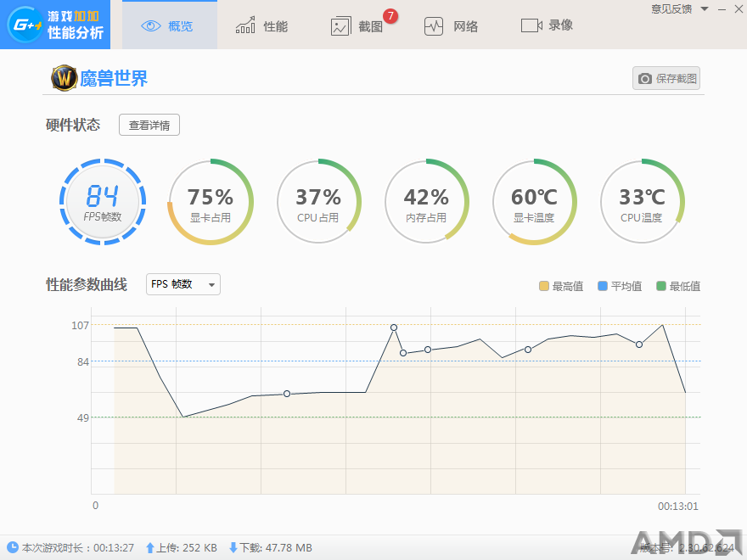Click the 最低值 green legend swatch
Viewport: 747px width, 560px height.
coord(660,286)
